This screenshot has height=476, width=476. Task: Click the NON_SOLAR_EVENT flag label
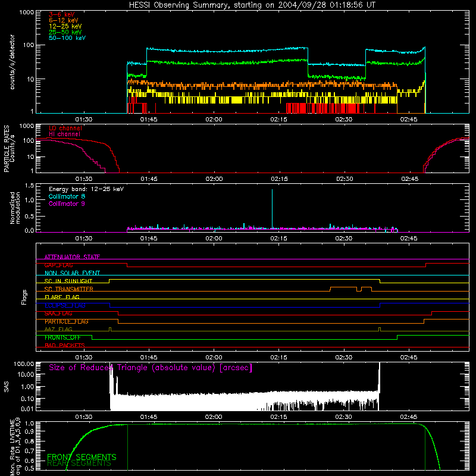pyautogui.click(x=72, y=273)
